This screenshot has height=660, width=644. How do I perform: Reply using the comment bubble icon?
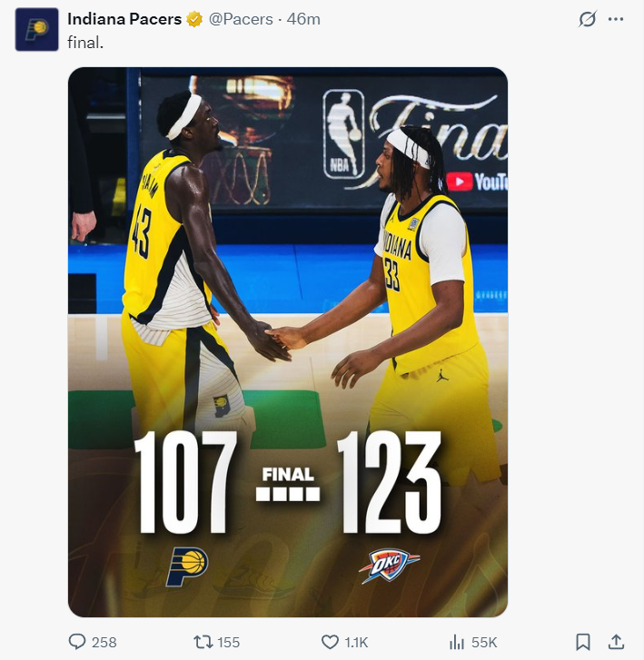(77, 642)
